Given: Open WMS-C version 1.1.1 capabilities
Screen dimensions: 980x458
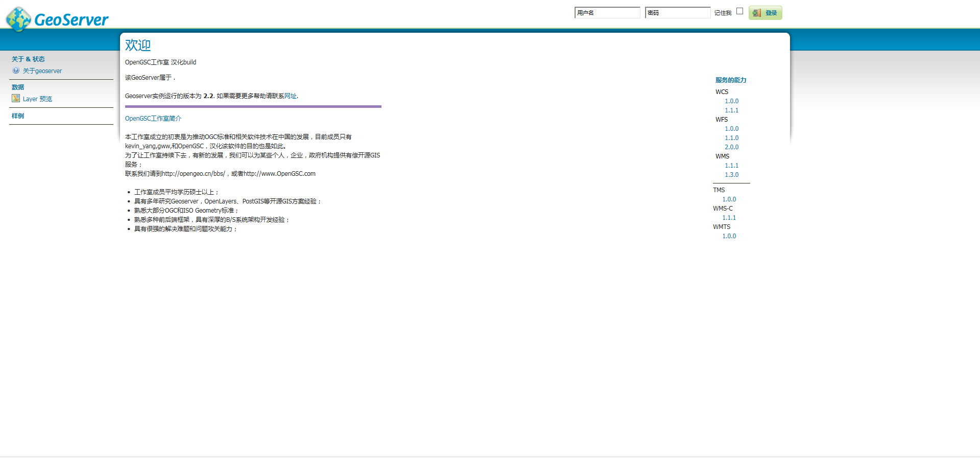Looking at the screenshot, I should 729,218.
